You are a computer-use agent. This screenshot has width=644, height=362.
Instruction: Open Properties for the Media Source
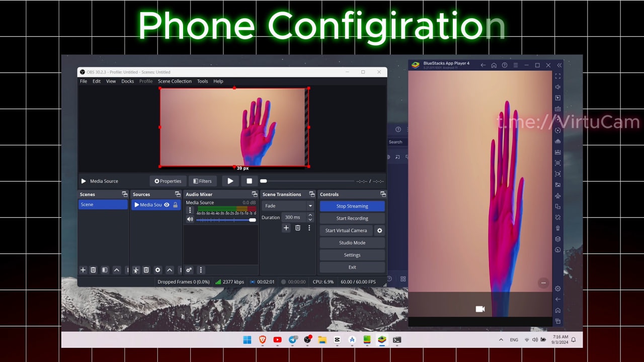point(168,180)
